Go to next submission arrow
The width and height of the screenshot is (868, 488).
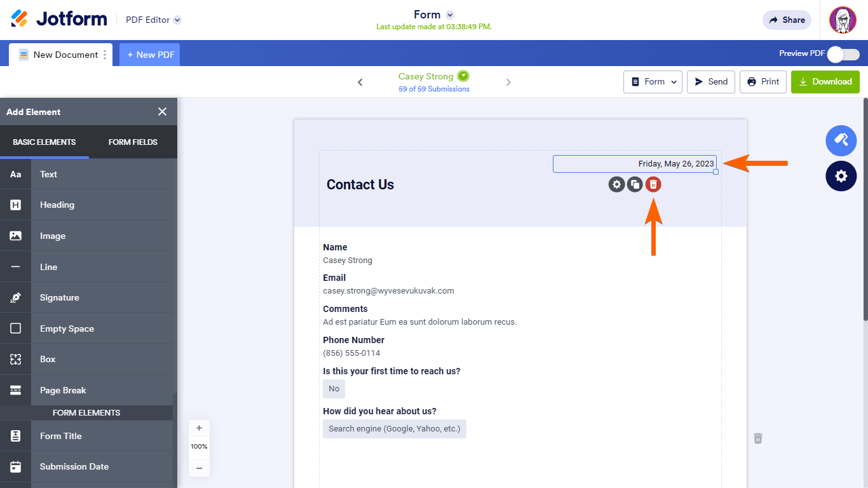508,82
